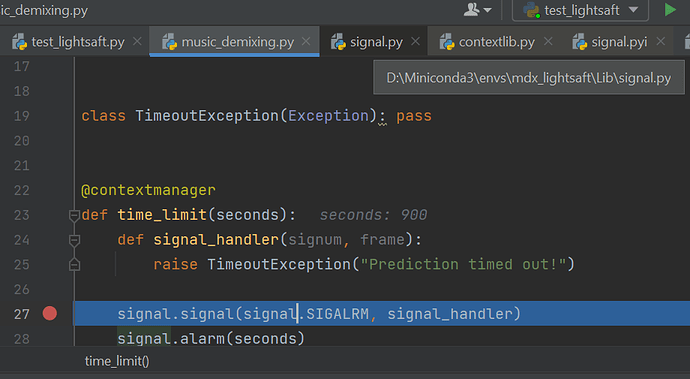Switch to test_lightsaft.py tab
The width and height of the screenshot is (690, 379).
78,42
